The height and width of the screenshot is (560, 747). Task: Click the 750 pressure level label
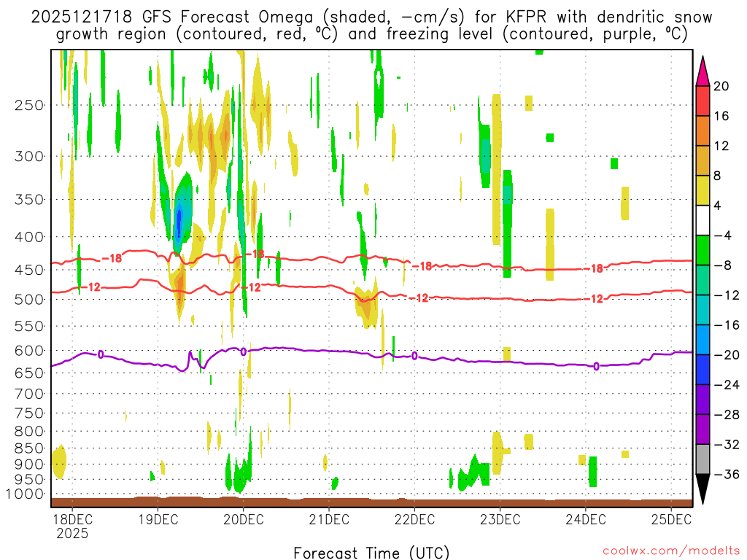pos(29,413)
